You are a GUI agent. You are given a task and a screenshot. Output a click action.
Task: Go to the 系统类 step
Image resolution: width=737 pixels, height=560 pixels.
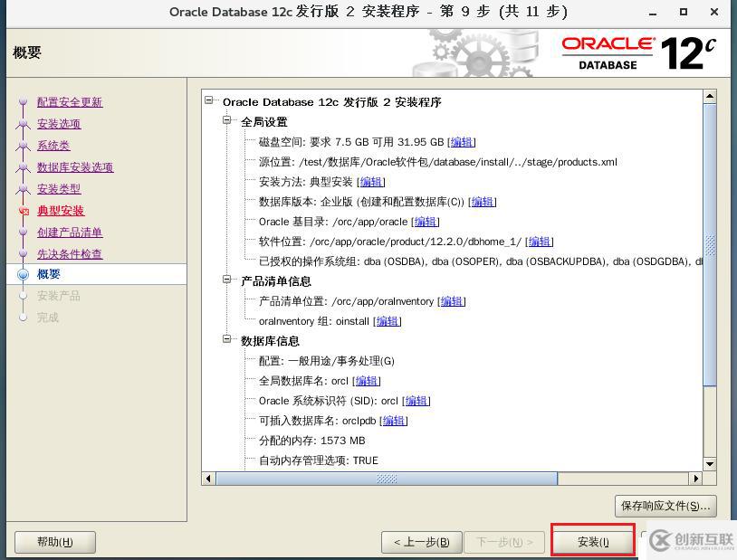[53, 145]
